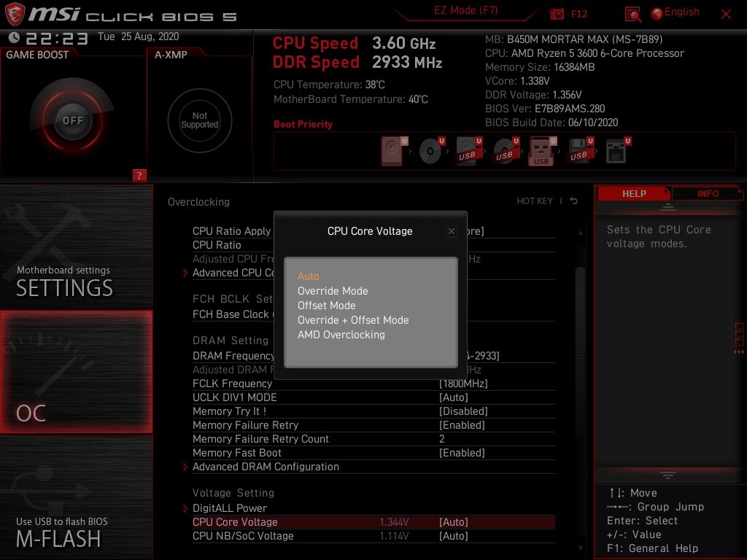Open the SETTINGS motherboard settings section
This screenshot has height=560, width=747.
pyautogui.click(x=76, y=247)
